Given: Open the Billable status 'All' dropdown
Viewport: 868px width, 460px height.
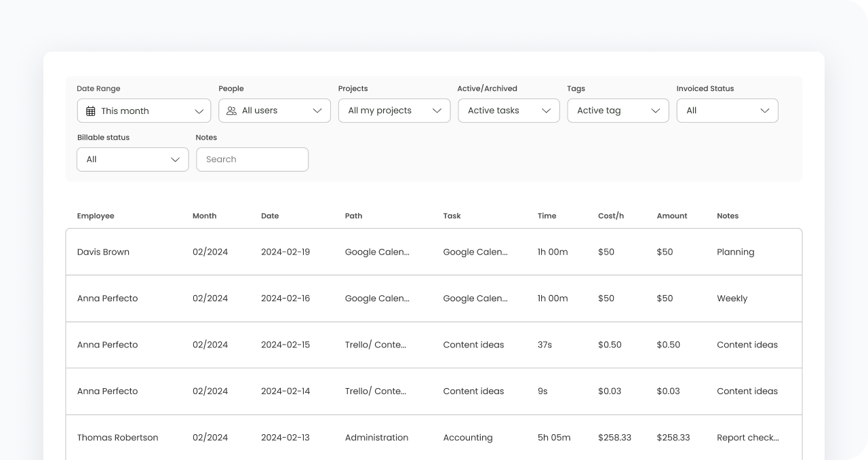Looking at the screenshot, I should 133,159.
